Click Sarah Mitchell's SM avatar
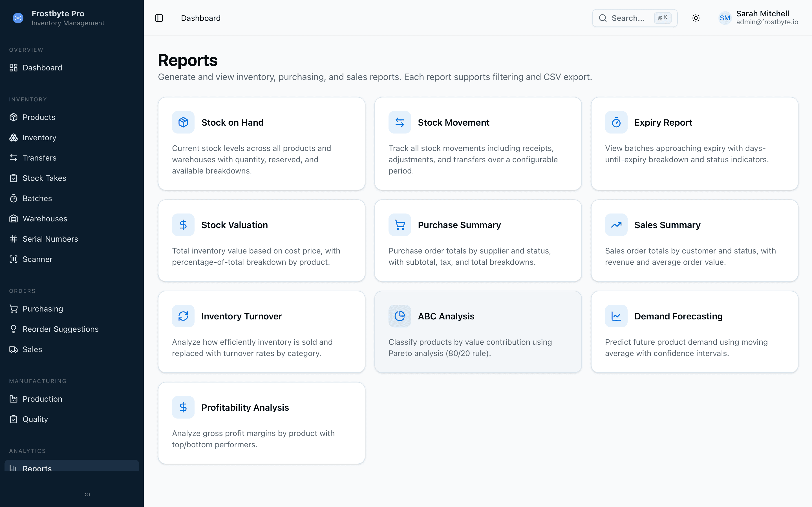Screen dimensions: 812x507 (x=725, y=18)
